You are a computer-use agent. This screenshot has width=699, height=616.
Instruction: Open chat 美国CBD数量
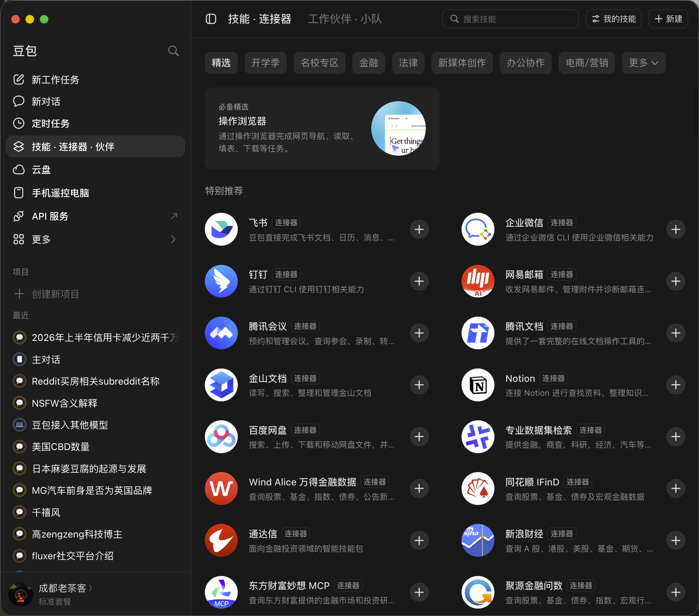[95, 447]
